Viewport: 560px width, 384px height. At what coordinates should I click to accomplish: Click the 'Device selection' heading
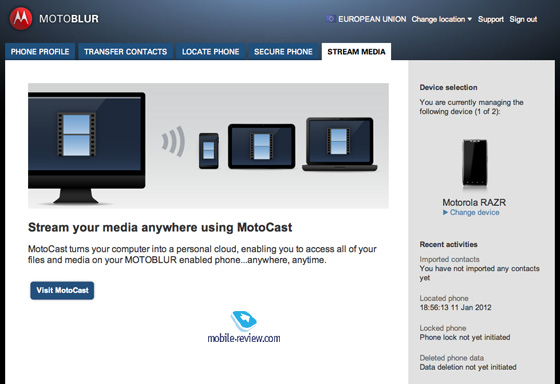(449, 88)
